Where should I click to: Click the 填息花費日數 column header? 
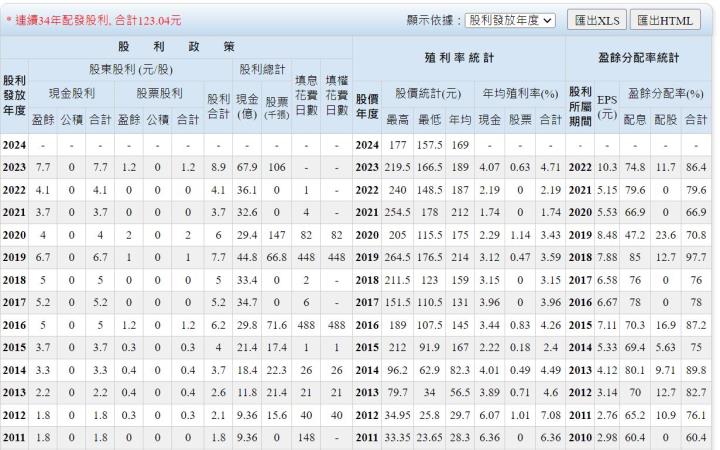tap(306, 96)
